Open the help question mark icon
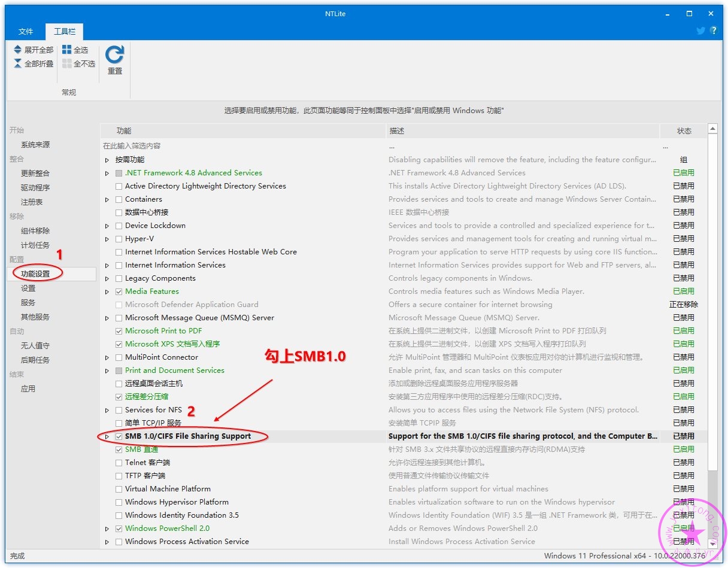This screenshot has height=568, width=728. [713, 31]
